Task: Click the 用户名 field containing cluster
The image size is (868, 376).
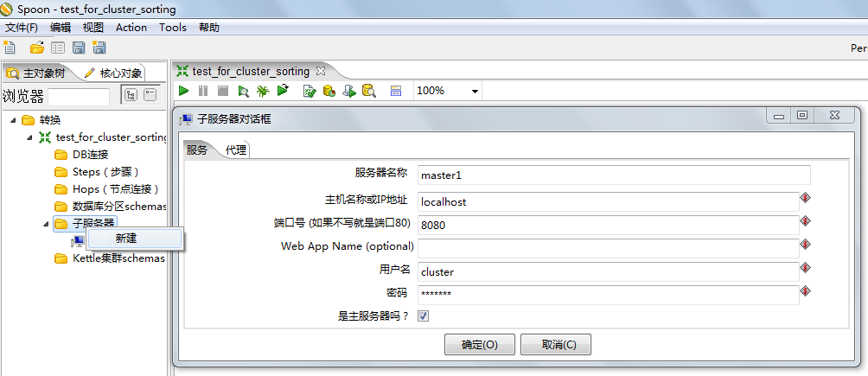Action: coord(609,271)
